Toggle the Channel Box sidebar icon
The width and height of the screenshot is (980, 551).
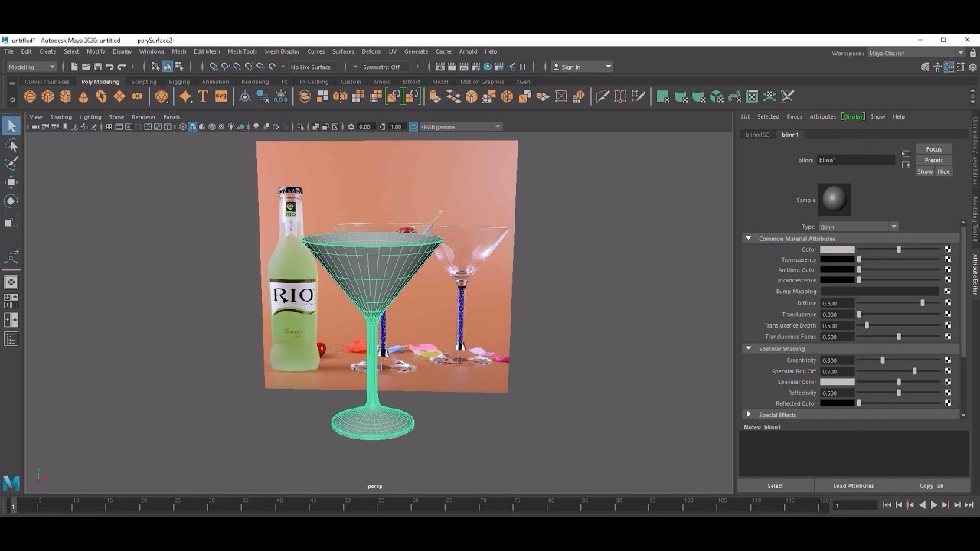[972, 67]
